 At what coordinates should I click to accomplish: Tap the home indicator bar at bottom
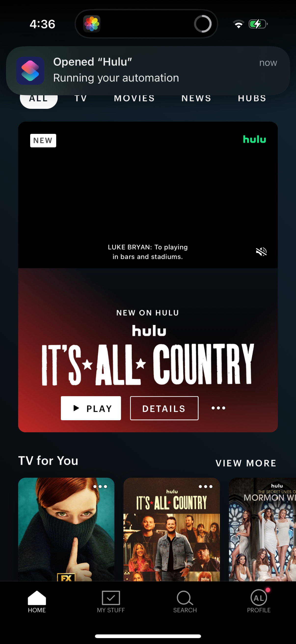coord(148,636)
